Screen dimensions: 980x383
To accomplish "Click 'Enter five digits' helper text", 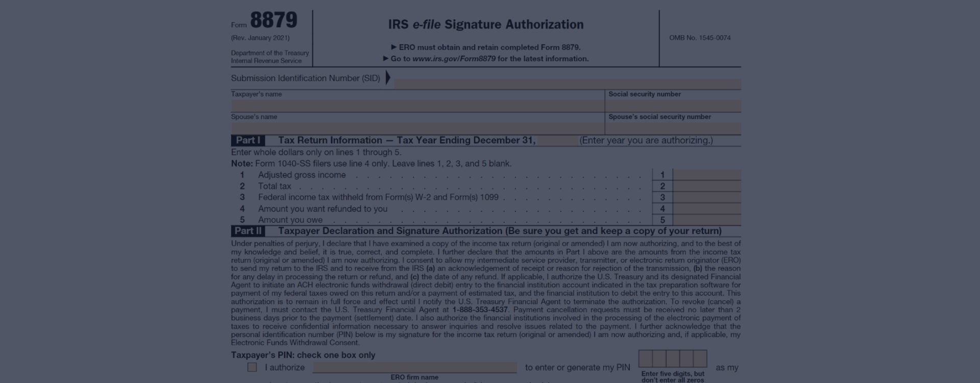I will coord(673,377).
